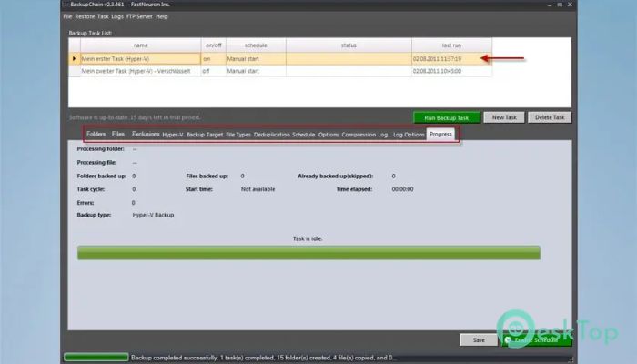Switch to the Schedule tab
Screen dimensions: 637x364
point(303,135)
